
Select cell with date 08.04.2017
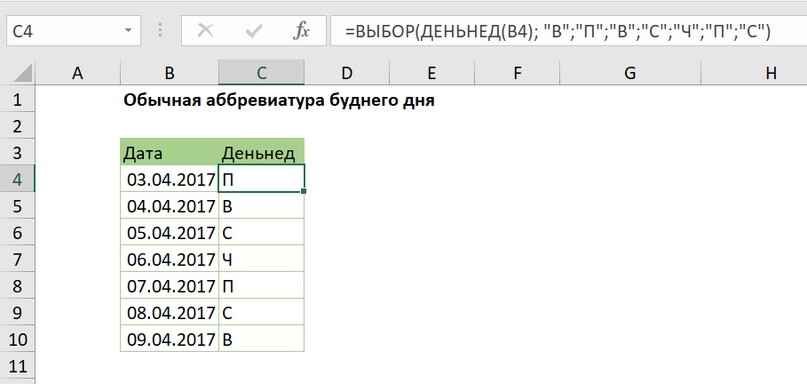pyautogui.click(x=170, y=313)
